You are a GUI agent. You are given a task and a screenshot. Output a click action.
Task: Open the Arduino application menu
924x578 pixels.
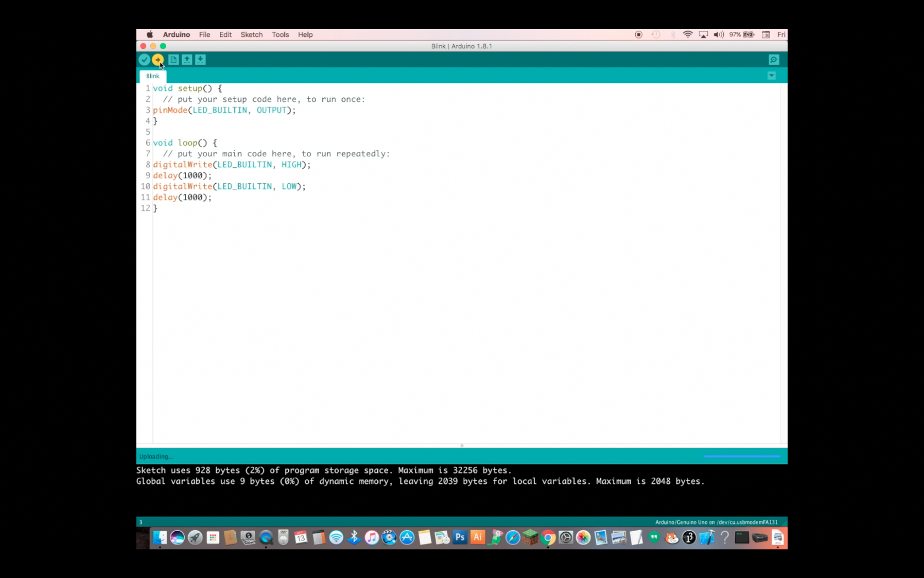coord(176,35)
